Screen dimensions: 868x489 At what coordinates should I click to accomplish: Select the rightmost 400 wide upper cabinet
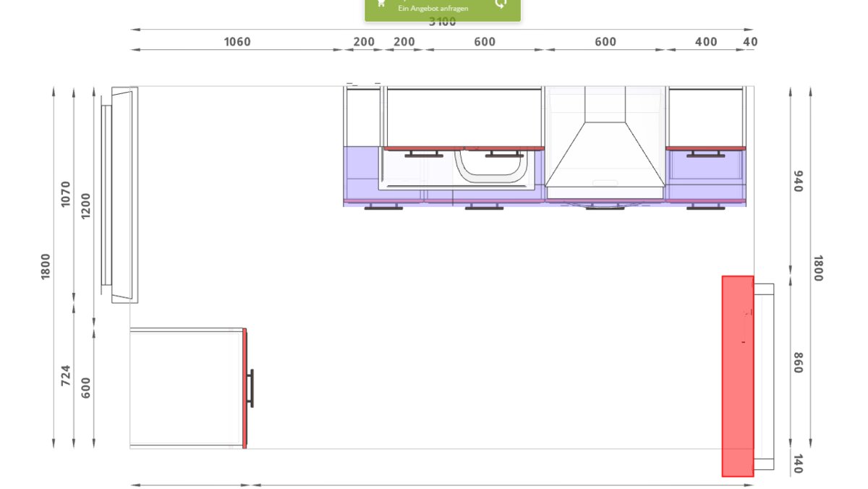tap(705, 116)
